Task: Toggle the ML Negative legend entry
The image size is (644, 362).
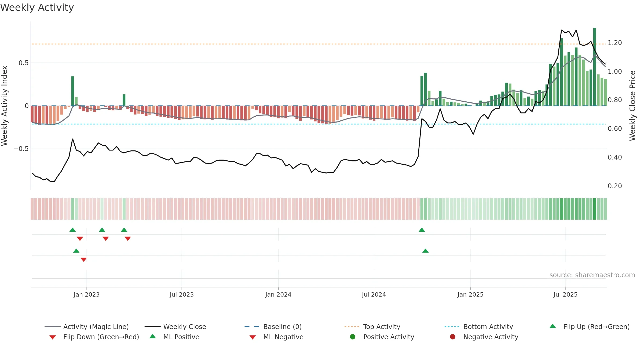Action: pyautogui.click(x=276, y=337)
